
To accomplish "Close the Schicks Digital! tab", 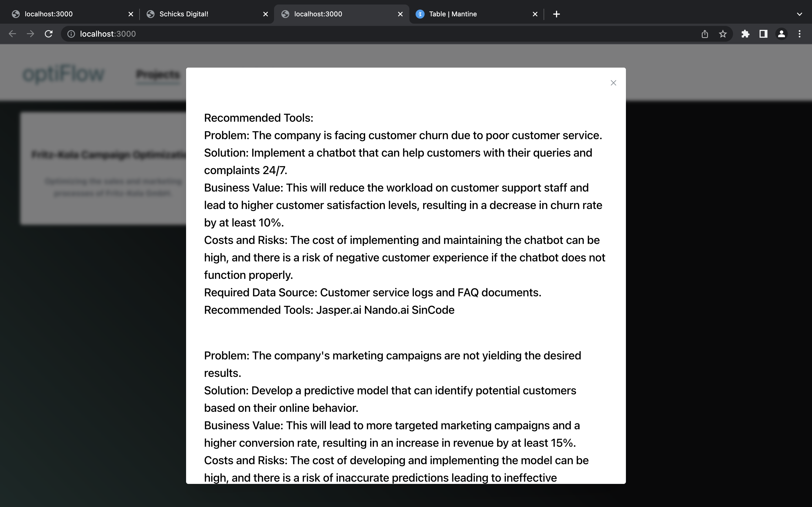I will click(265, 14).
